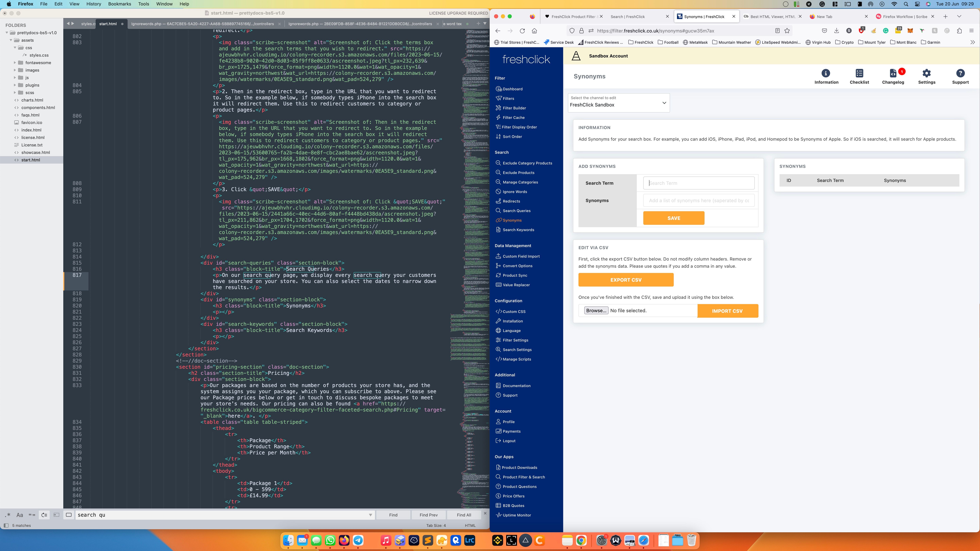Viewport: 980px width, 551px height.
Task: Click Find Prev in Sublime find bar
Action: [x=428, y=515]
